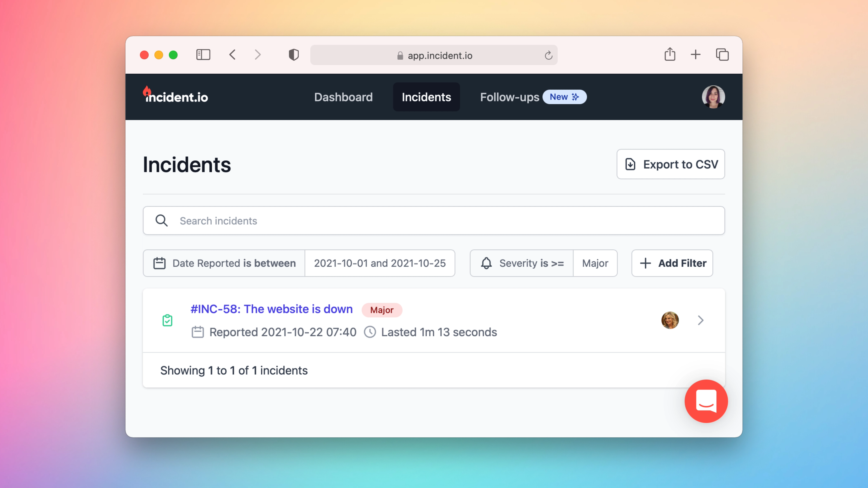The image size is (868, 488).
Task: Add a new filter with Add Filter
Action: tap(672, 263)
